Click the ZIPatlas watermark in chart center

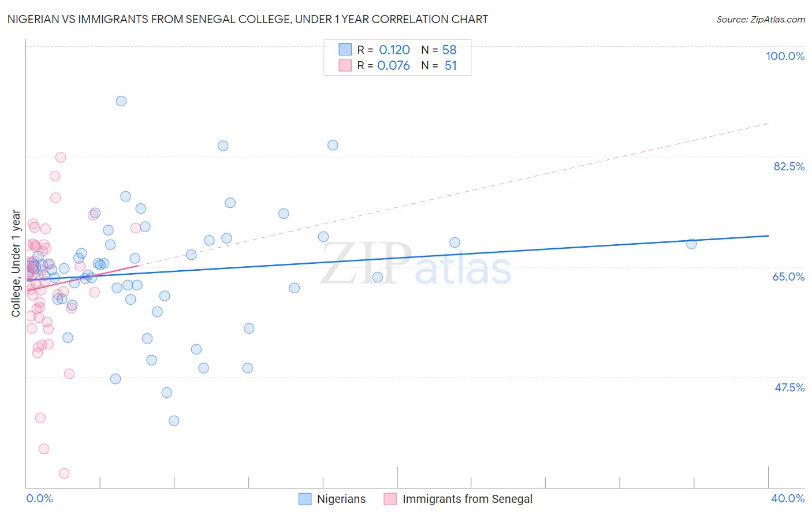point(416,264)
